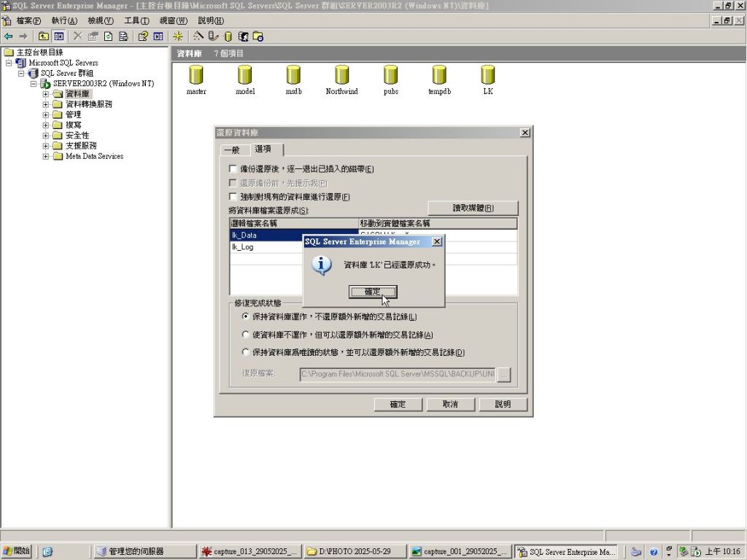Collapse the SERVER2003R2 tree node
The height and width of the screenshot is (560, 747).
pyautogui.click(x=34, y=84)
